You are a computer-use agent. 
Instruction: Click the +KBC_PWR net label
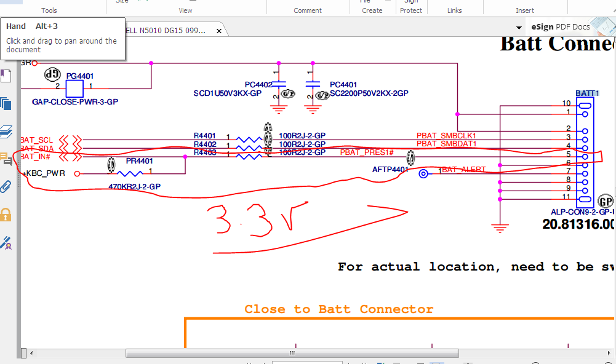pos(44,173)
